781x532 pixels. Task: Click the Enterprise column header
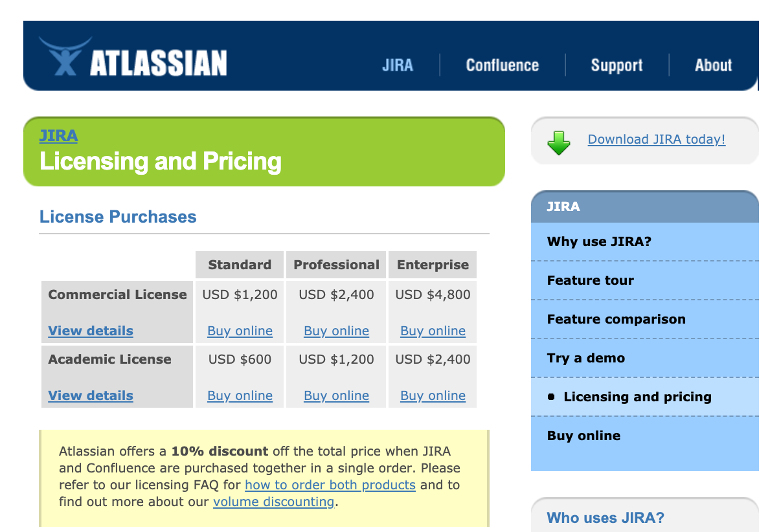[x=433, y=265]
